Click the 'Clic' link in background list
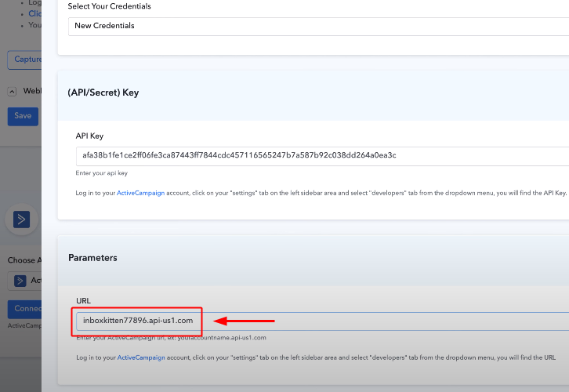The image size is (569, 392). click(x=35, y=14)
